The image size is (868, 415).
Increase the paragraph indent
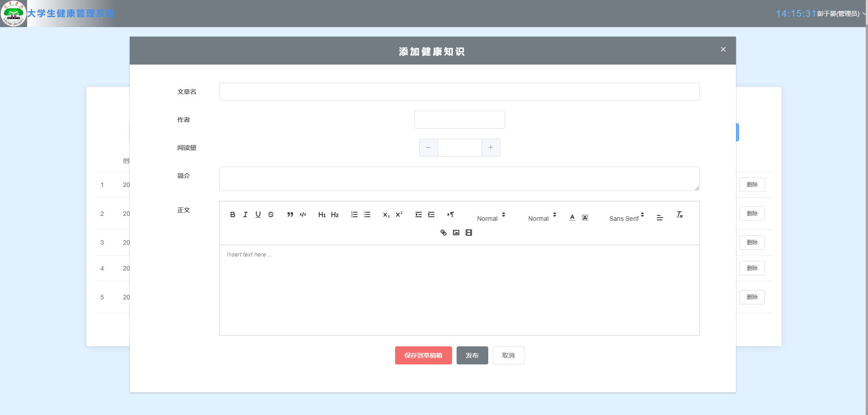pos(431,214)
